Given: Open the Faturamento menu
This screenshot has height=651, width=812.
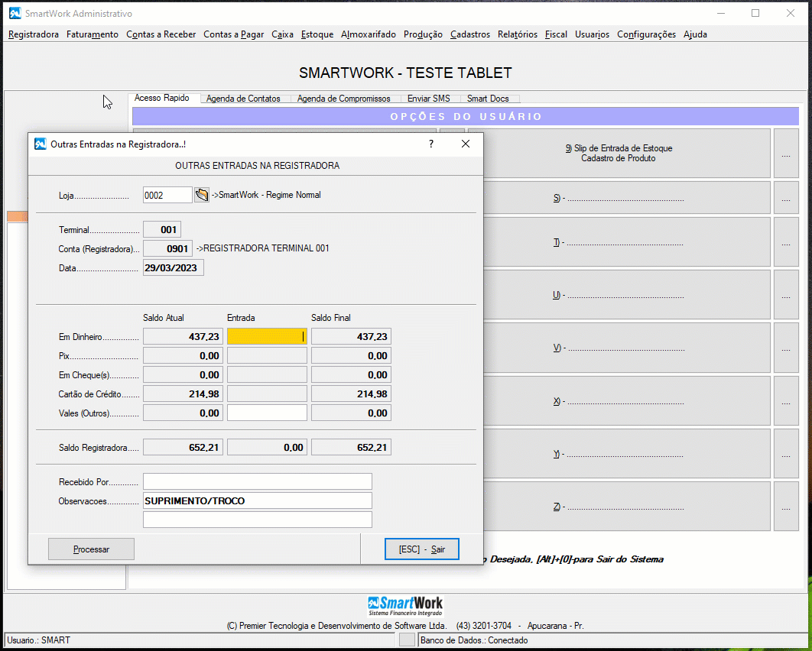Looking at the screenshot, I should tap(93, 34).
